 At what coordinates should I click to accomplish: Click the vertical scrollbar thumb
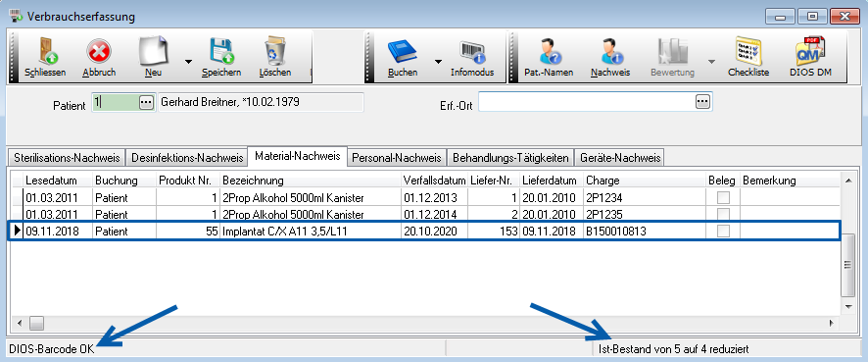(847, 265)
